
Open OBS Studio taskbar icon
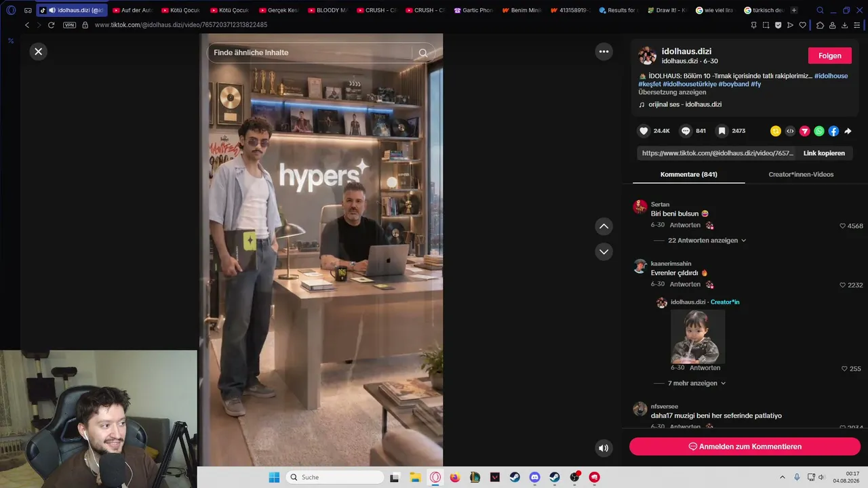point(575,477)
